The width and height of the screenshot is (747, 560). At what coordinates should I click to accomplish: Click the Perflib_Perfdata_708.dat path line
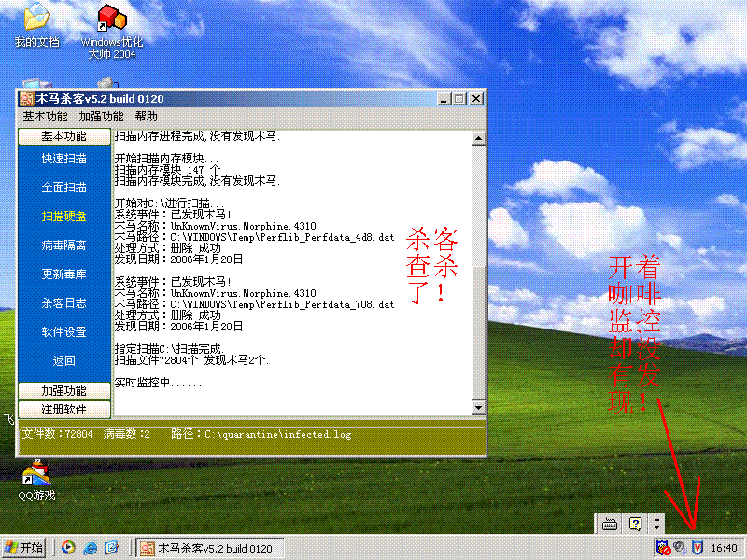255,304
